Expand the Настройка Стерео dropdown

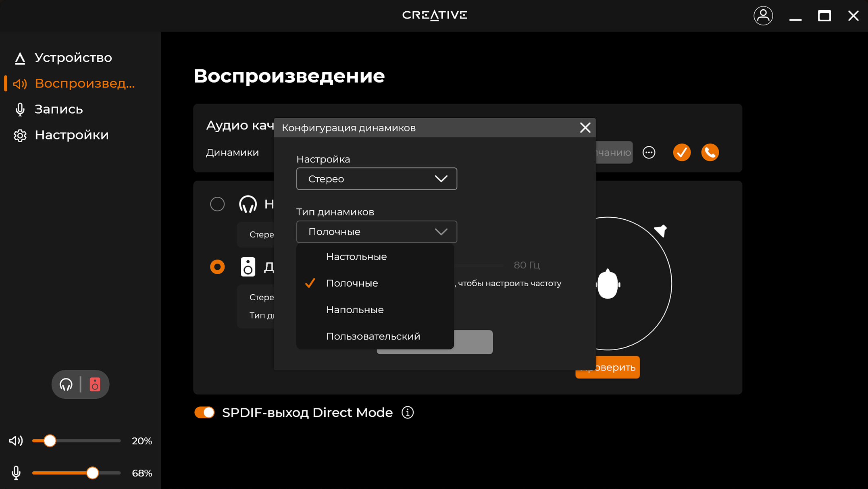376,179
